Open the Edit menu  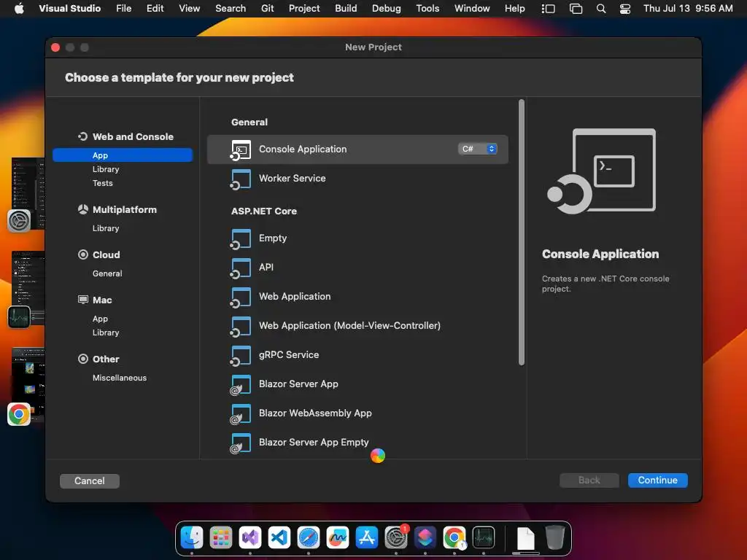155,9
